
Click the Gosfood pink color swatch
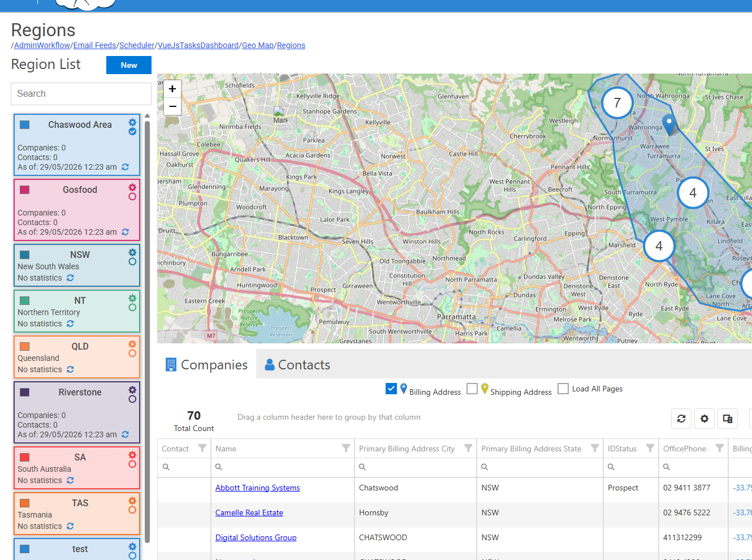pyautogui.click(x=25, y=189)
